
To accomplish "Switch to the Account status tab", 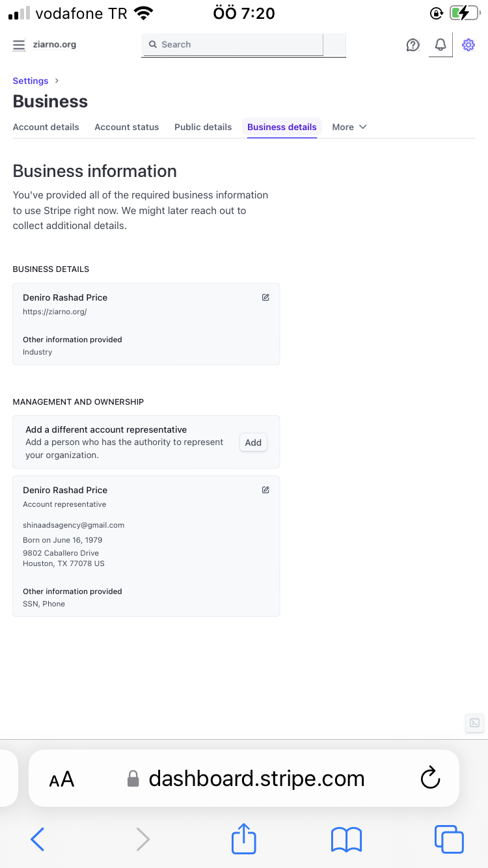I will point(127,127).
